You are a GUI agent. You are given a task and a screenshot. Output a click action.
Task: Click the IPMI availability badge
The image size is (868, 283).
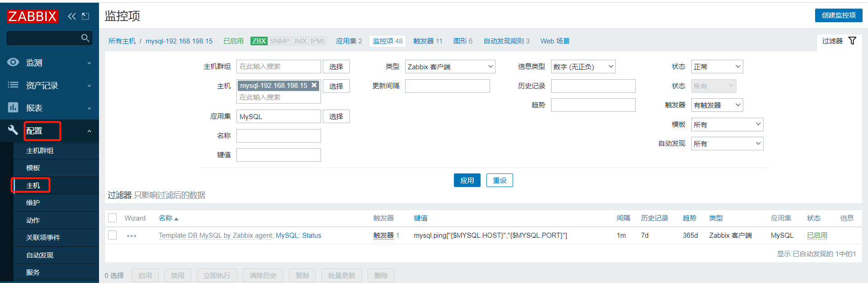(x=317, y=41)
